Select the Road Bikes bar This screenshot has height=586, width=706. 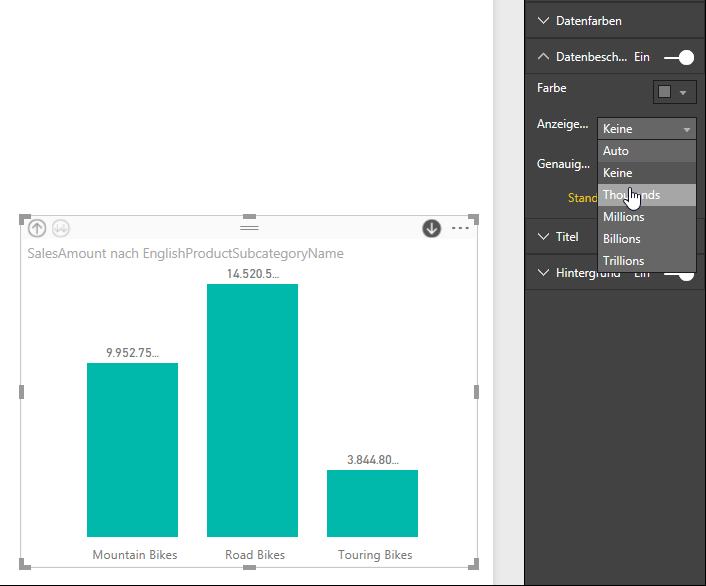[x=252, y=410]
